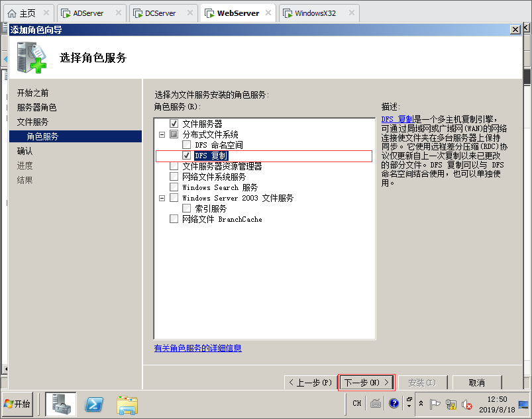This screenshot has width=532, height=419.
Task: Open the DFS 复制 description link
Action: pos(398,119)
